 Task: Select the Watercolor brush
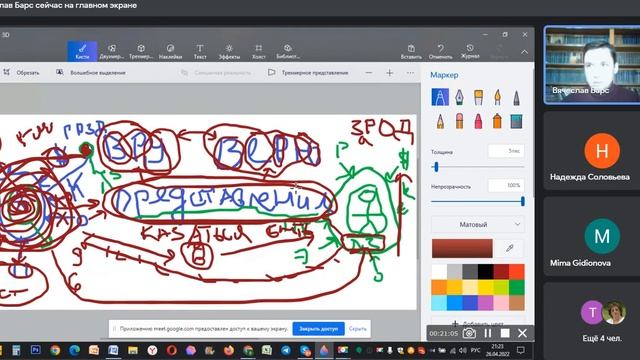click(497, 97)
